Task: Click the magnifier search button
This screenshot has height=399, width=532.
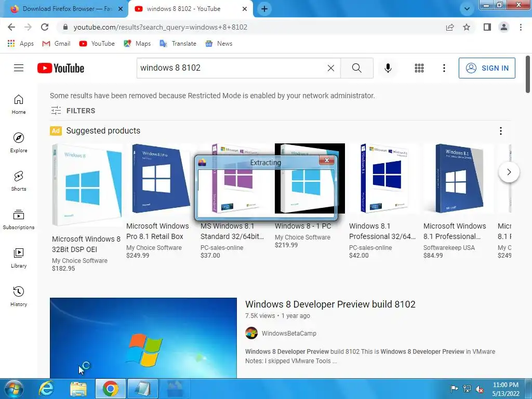Action: point(357,68)
